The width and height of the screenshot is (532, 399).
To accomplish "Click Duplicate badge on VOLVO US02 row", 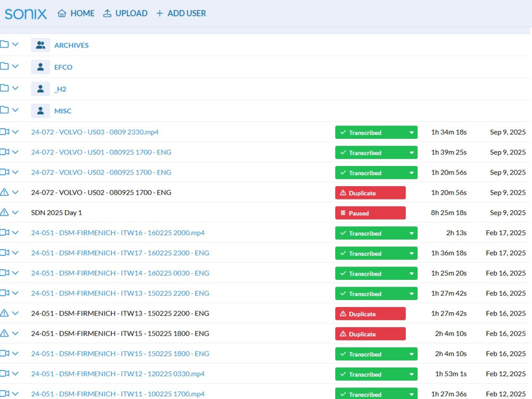I will tap(370, 193).
